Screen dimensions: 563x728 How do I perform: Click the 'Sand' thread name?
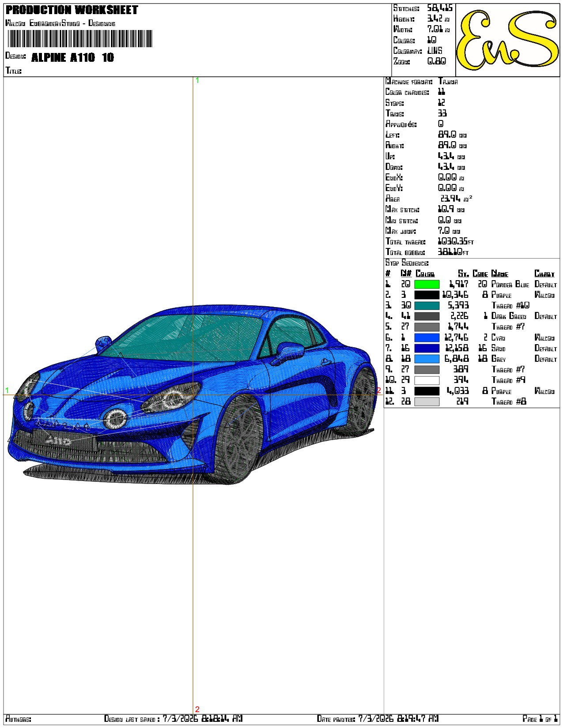[498, 349]
